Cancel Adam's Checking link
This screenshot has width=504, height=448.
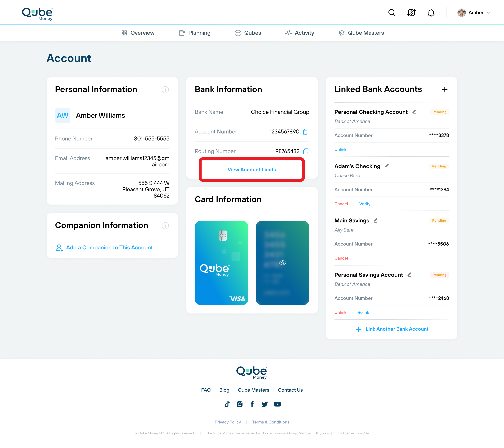[341, 204]
